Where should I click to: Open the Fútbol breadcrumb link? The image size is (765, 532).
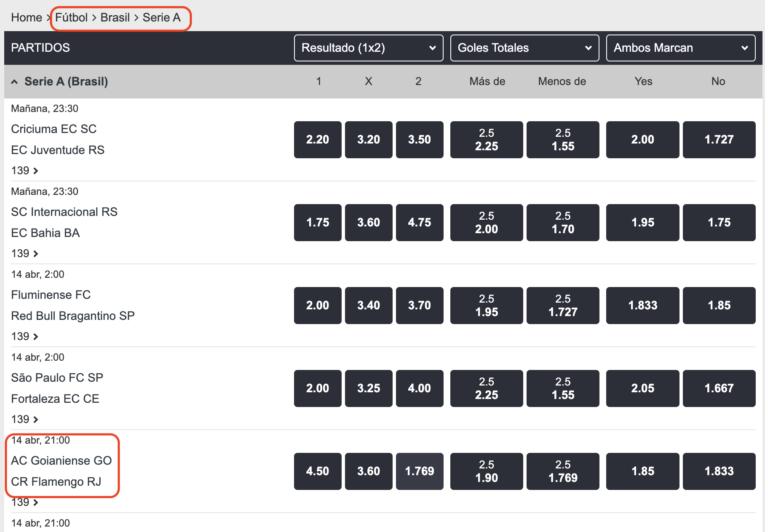(72, 18)
